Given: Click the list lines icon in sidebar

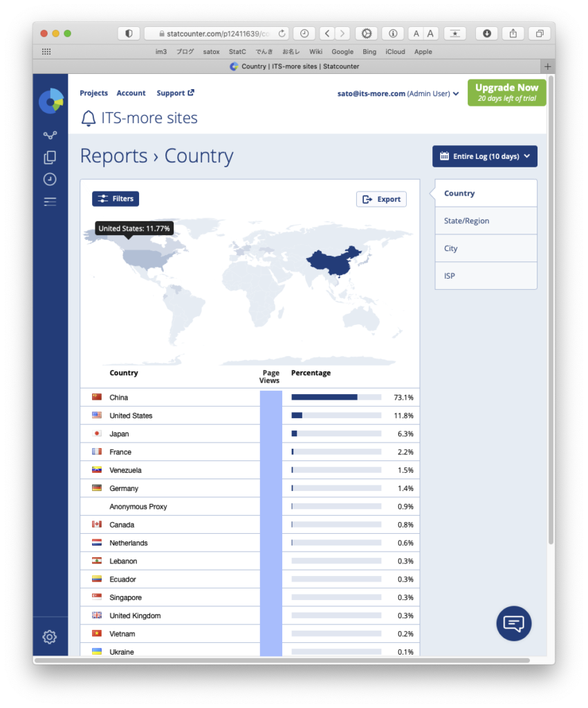Looking at the screenshot, I should pos(50,202).
